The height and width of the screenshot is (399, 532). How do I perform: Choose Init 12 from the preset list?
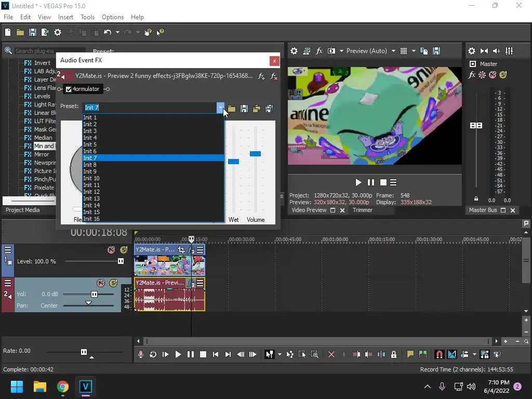coord(153,192)
